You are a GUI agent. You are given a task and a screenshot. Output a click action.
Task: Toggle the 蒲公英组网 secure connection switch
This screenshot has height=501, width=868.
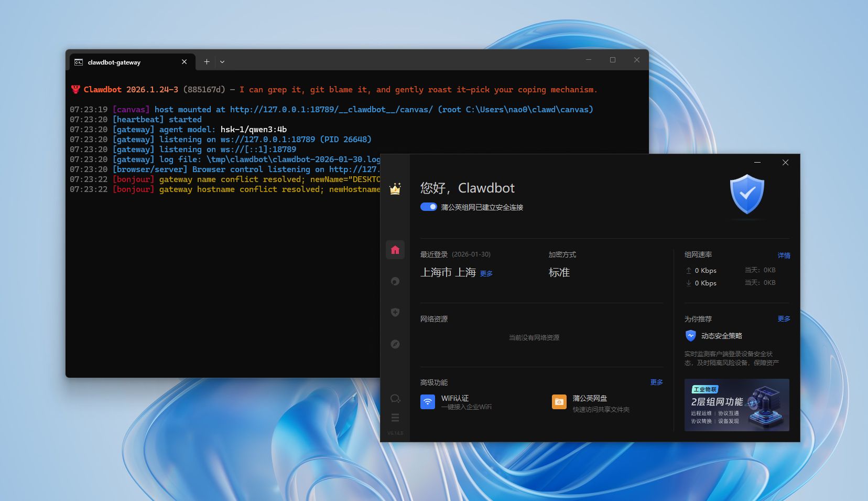tap(428, 207)
